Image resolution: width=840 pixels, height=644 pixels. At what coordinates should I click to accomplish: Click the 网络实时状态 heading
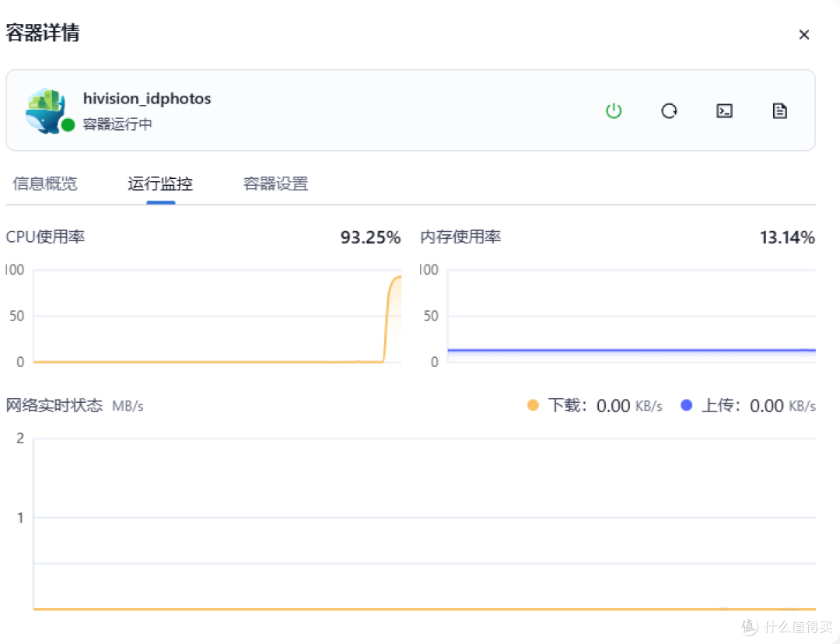coord(54,405)
